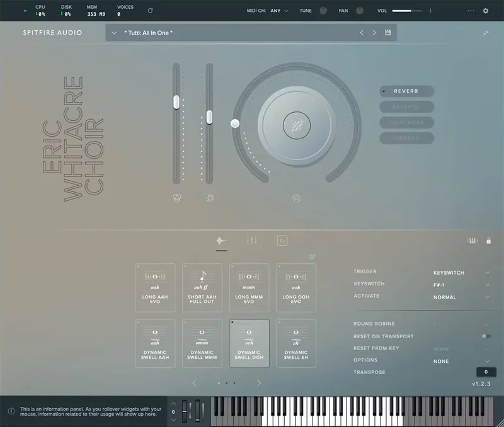Click the SPITFIRE AUDIO logo text

[x=52, y=33]
